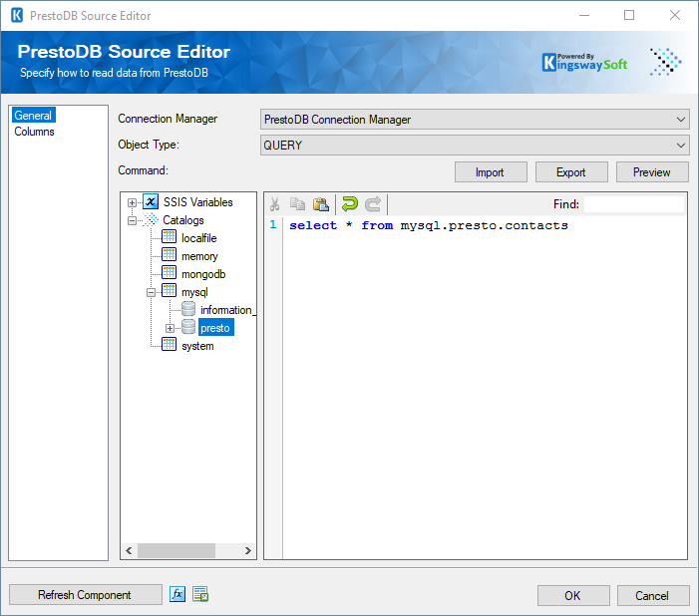Click the information_ schema database icon
The height and width of the screenshot is (616, 699).
pyautogui.click(x=188, y=309)
